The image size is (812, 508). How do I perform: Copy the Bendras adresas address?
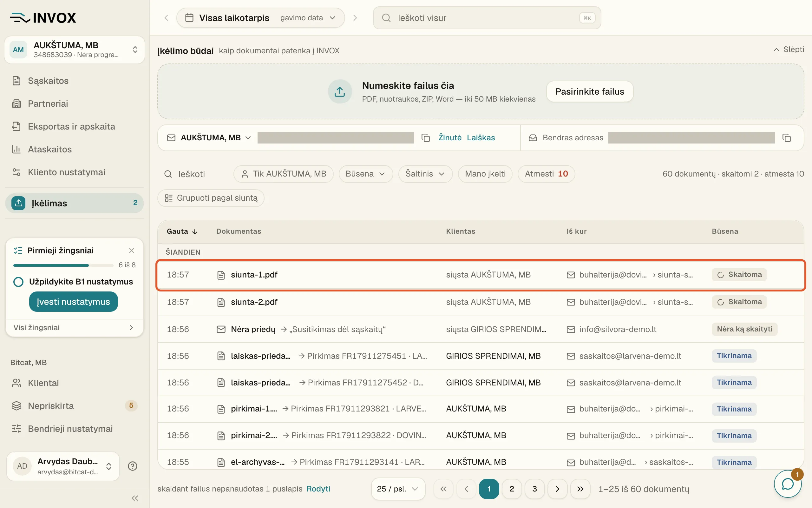point(787,138)
